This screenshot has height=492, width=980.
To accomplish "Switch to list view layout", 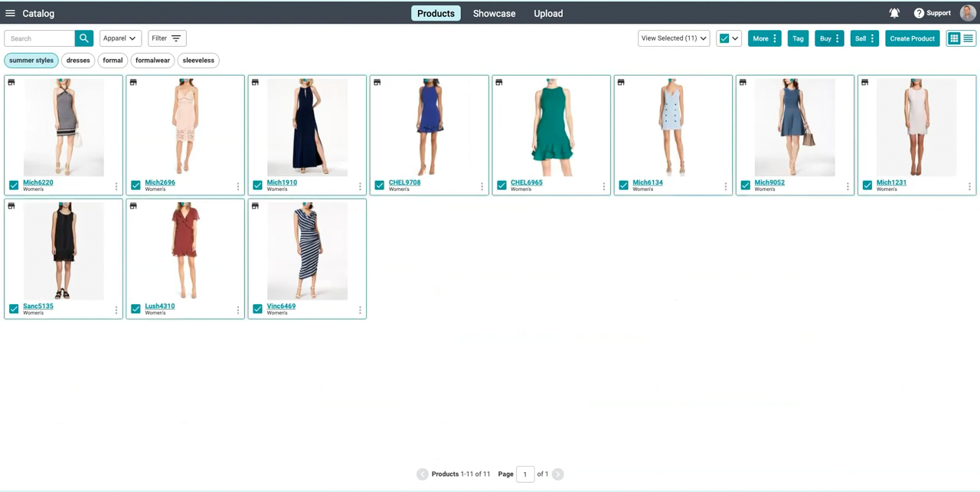I will [969, 38].
